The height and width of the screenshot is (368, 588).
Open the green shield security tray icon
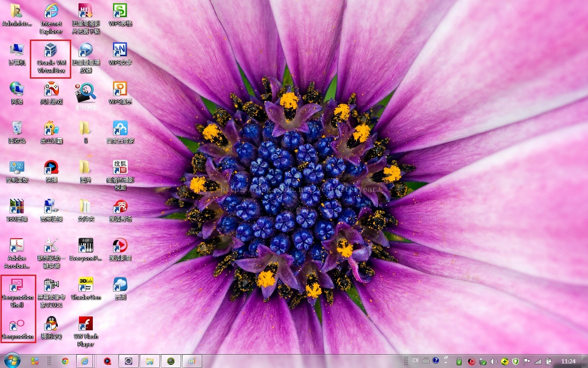pyautogui.click(x=515, y=361)
